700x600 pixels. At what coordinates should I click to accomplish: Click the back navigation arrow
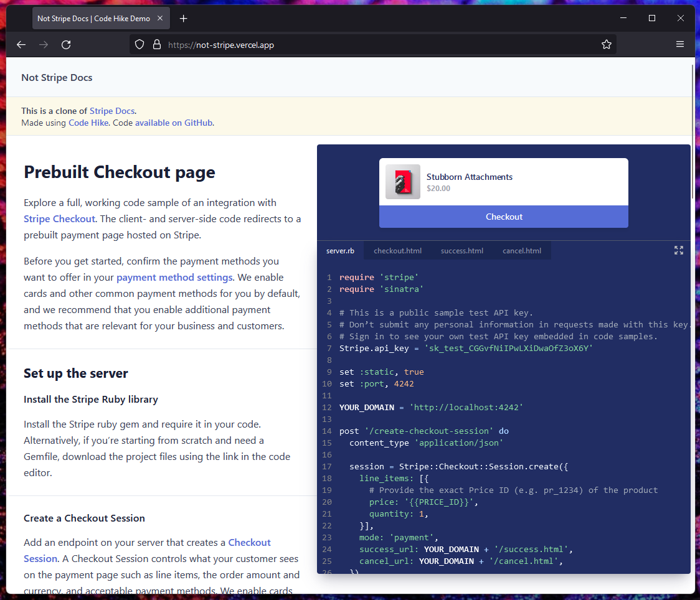(21, 44)
